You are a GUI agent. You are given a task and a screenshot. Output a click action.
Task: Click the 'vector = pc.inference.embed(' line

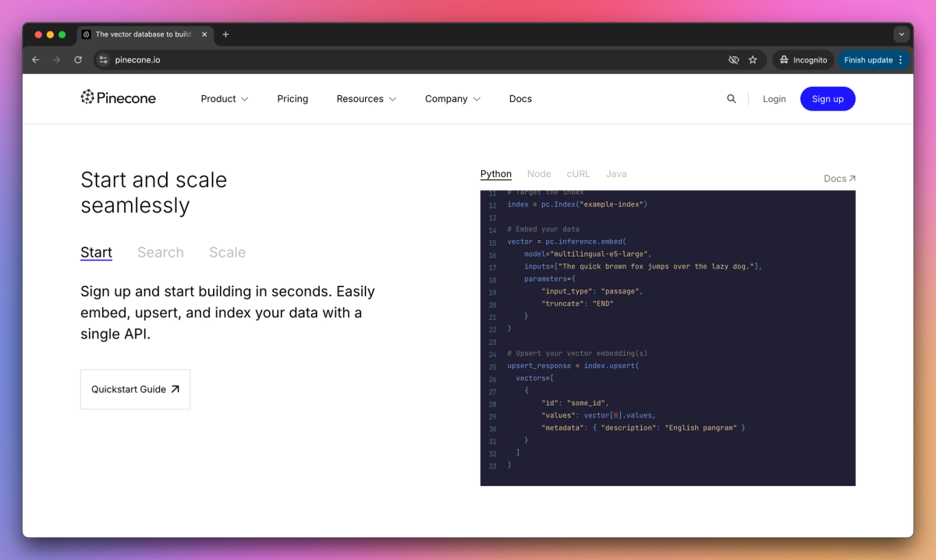[x=567, y=242]
